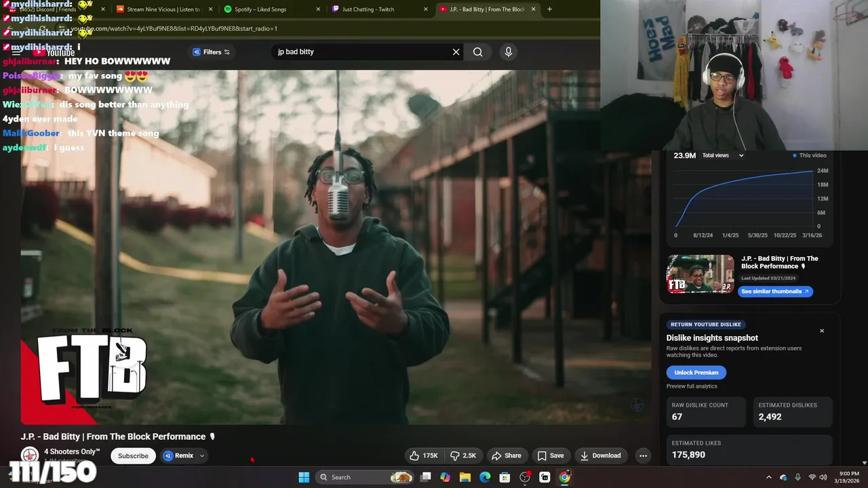Switch to the Discord Friends tab
Image resolution: width=868 pixels, height=488 pixels.
point(56,9)
